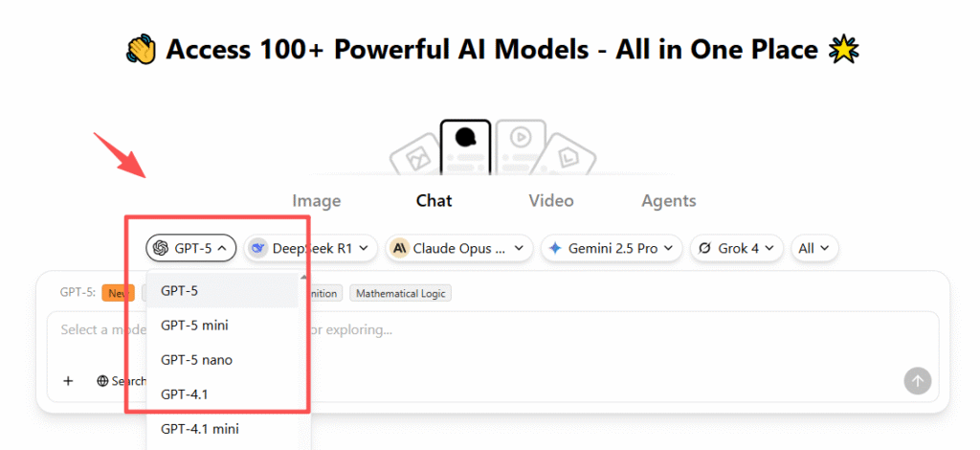The image size is (980, 450).
Task: Click the Gemini sparkle logo
Action: [555, 248]
